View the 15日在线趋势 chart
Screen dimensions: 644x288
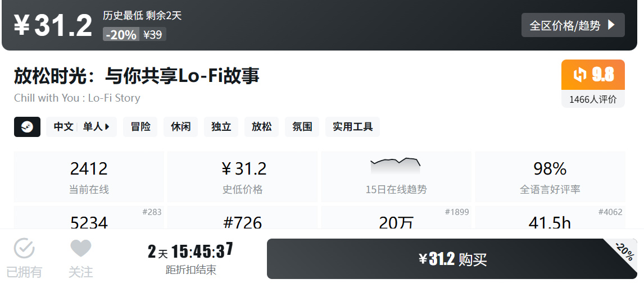396,176
